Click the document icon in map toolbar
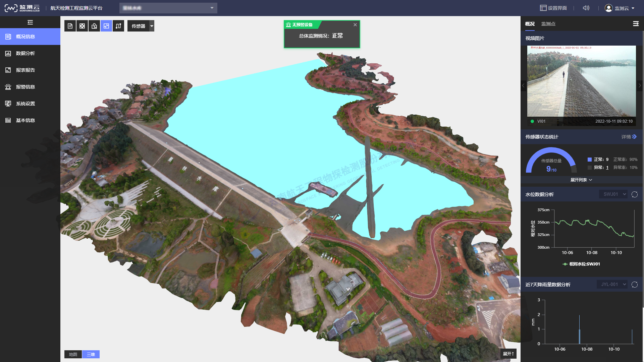The image size is (644, 362). (70, 26)
